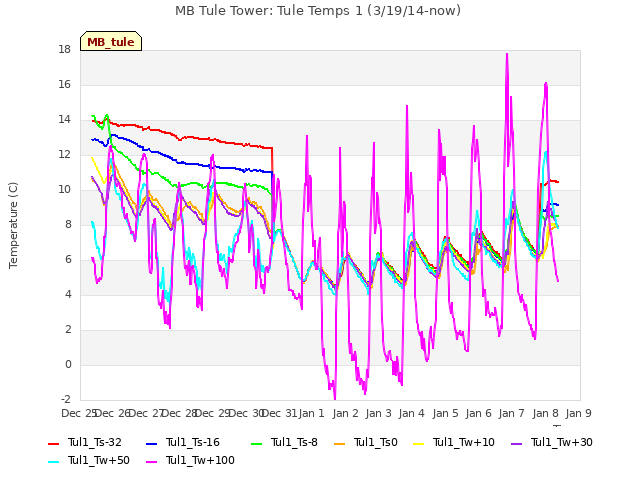The image size is (640, 480).
Task: Click the blue Tul1_Ts-16 legend swatch
Action: tap(151, 444)
